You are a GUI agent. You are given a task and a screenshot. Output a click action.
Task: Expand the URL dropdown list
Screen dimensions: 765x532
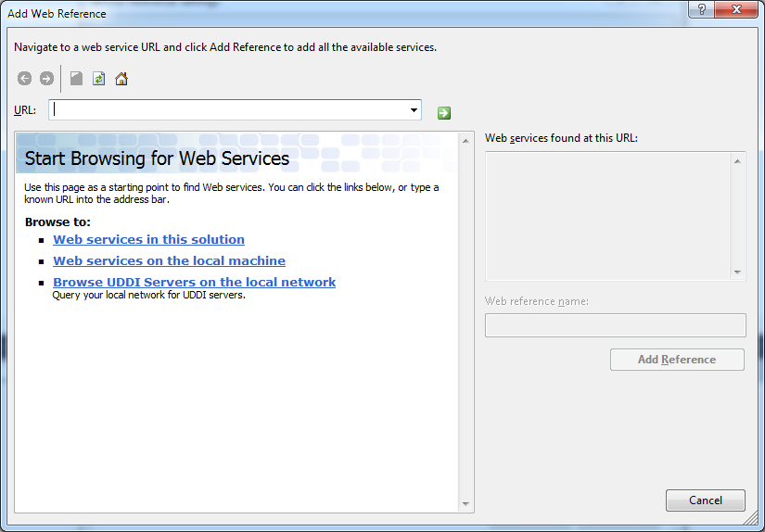point(414,110)
